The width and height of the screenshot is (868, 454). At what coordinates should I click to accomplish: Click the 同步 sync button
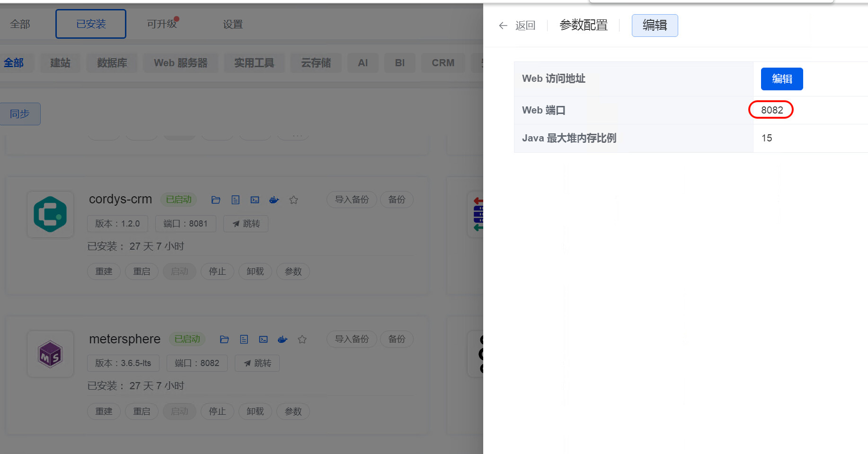[x=20, y=114]
